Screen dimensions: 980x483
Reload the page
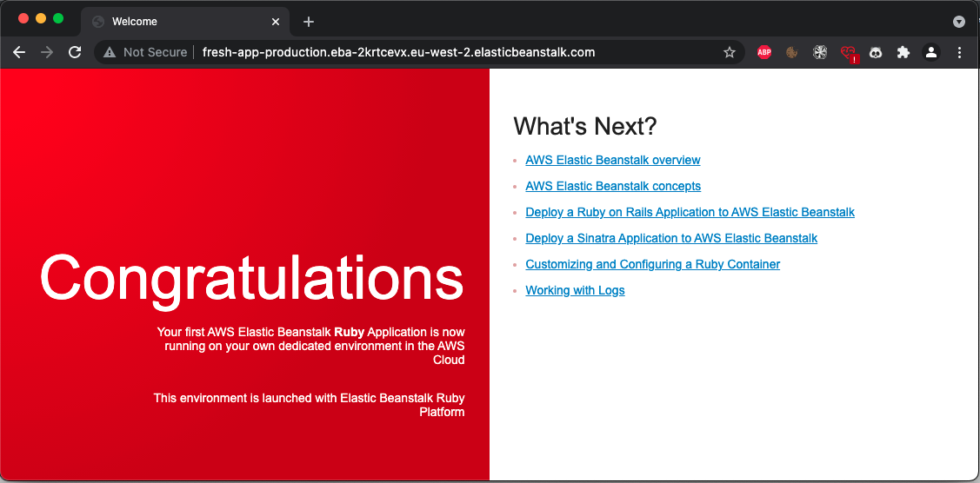(75, 52)
